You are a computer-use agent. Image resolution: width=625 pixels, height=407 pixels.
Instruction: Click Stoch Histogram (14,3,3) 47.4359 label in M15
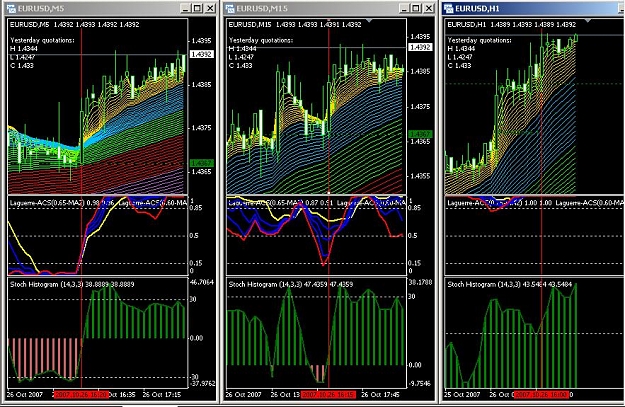tap(291, 284)
